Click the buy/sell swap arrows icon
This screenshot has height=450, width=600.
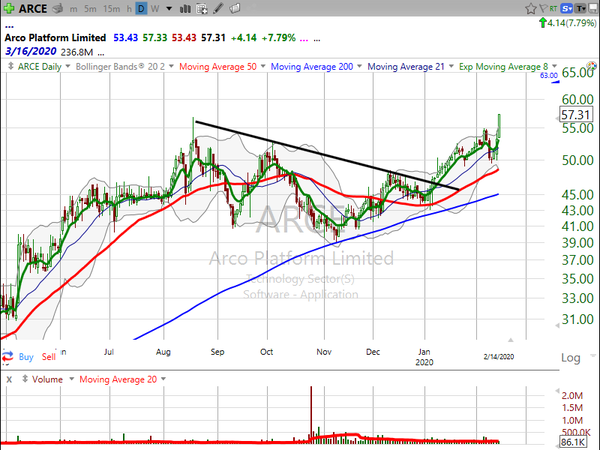[x=8, y=356]
